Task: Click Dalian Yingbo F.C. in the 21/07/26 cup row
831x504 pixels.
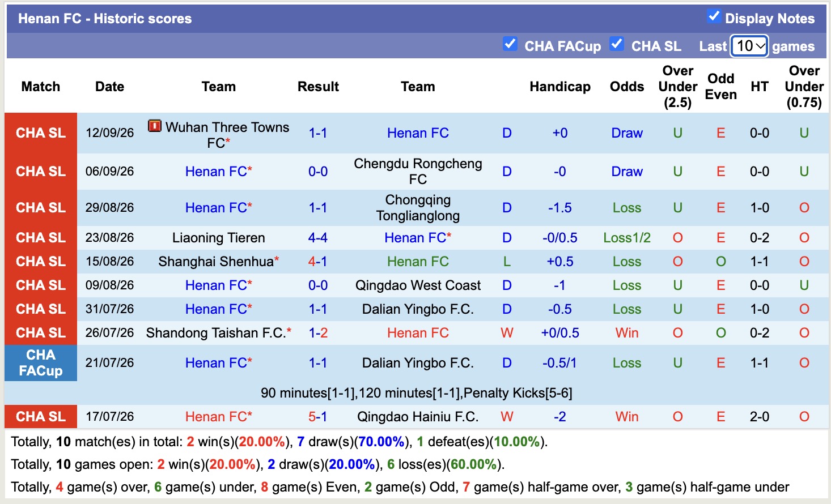Action: click(418, 363)
